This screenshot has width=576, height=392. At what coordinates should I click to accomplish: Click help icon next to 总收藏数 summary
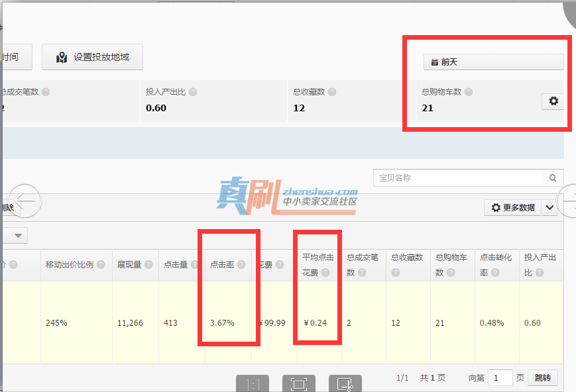pyautogui.click(x=332, y=92)
